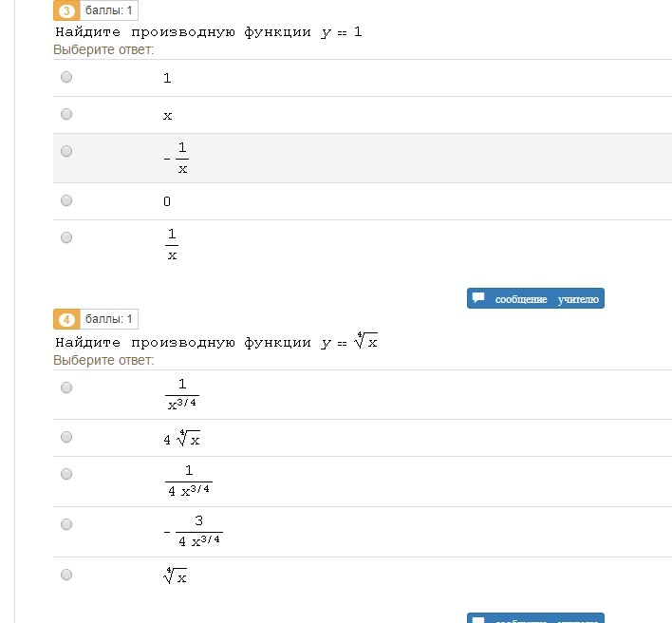Select answer 0 for question 3
The width and height of the screenshot is (672, 623).
pos(66,200)
